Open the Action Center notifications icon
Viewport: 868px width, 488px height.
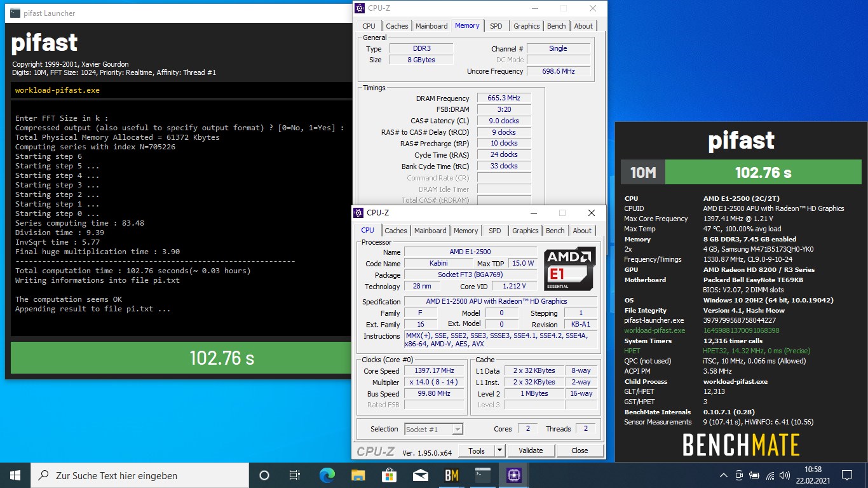point(846,475)
